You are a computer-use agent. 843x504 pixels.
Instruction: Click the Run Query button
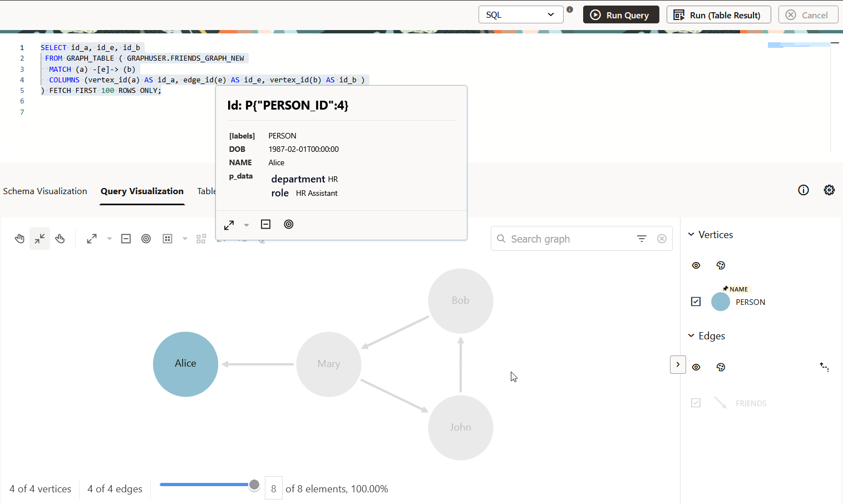(621, 15)
